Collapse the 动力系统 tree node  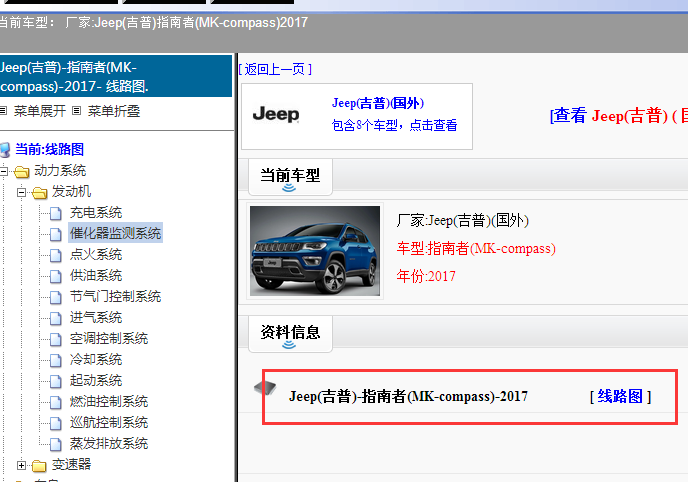coord(4,171)
